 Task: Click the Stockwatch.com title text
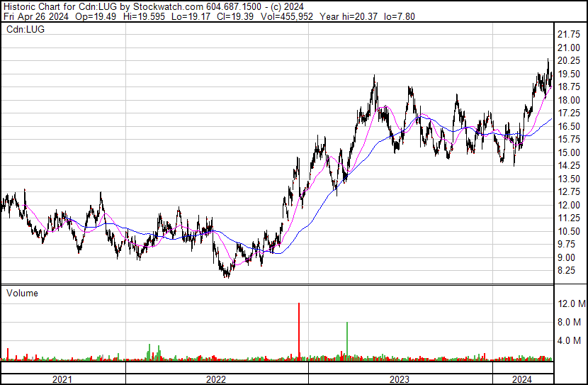pyautogui.click(x=169, y=7)
